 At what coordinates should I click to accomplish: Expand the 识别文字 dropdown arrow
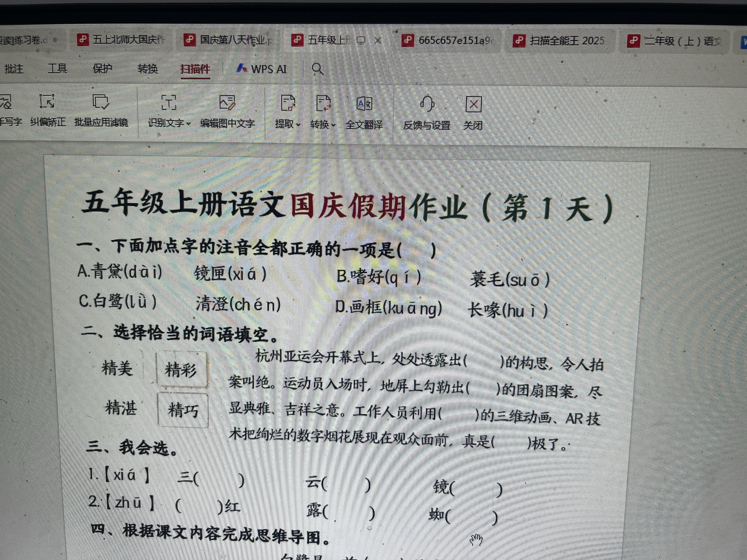tap(189, 124)
